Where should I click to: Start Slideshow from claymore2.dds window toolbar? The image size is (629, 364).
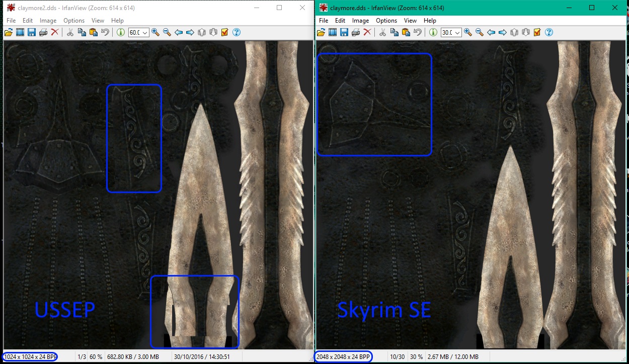[x=20, y=32]
